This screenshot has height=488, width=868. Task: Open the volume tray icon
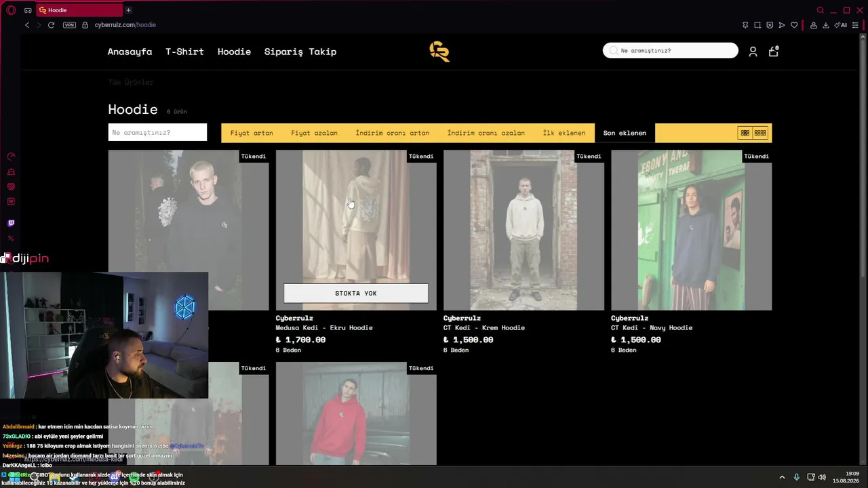[x=822, y=477]
